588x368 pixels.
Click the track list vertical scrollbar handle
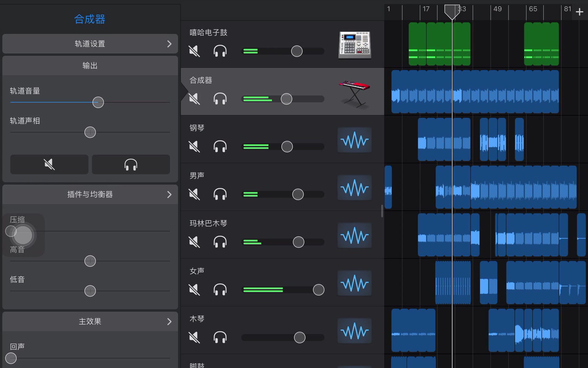point(382,211)
